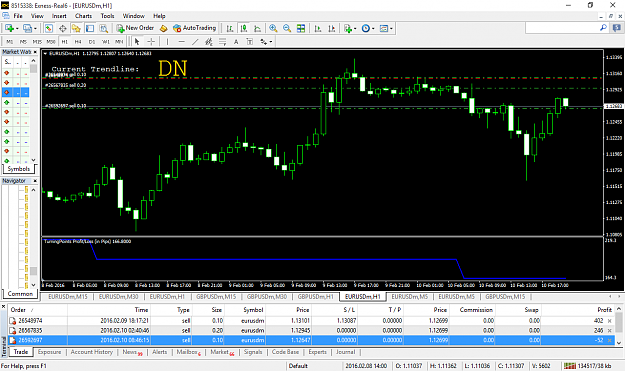Open the Experts terminal tab
The width and height of the screenshot is (625, 371).
point(317,352)
